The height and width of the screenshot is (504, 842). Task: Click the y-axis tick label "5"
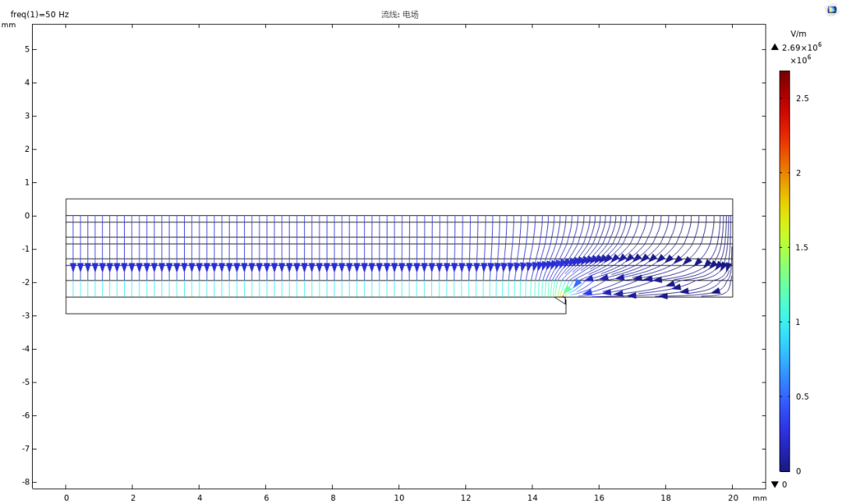(x=27, y=49)
